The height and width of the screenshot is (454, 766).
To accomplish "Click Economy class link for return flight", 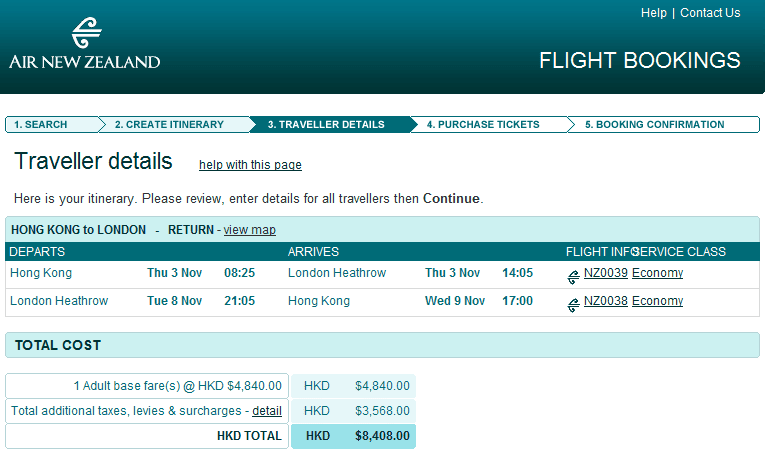I will pyautogui.click(x=657, y=301).
